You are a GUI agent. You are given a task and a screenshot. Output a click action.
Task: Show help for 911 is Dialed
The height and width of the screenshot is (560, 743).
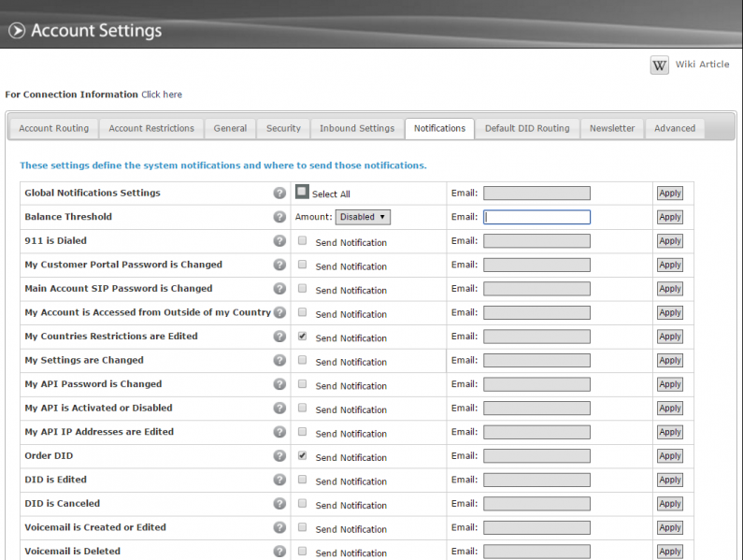pos(279,241)
